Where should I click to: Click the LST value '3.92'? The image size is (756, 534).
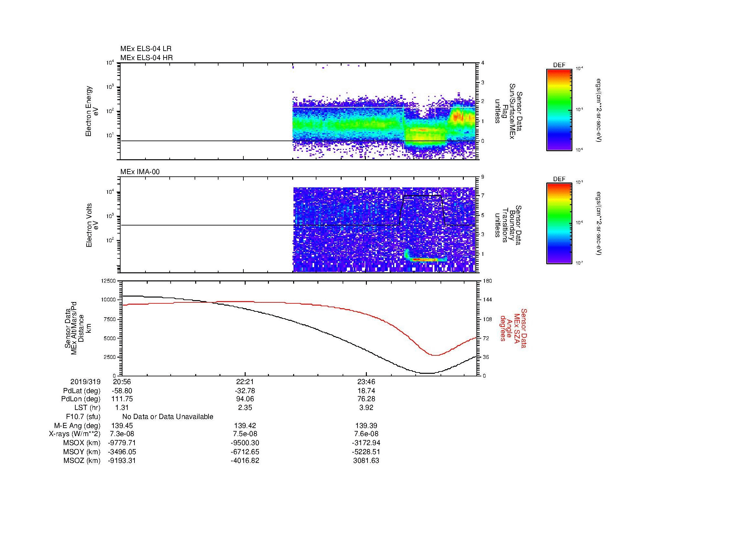tap(366, 408)
